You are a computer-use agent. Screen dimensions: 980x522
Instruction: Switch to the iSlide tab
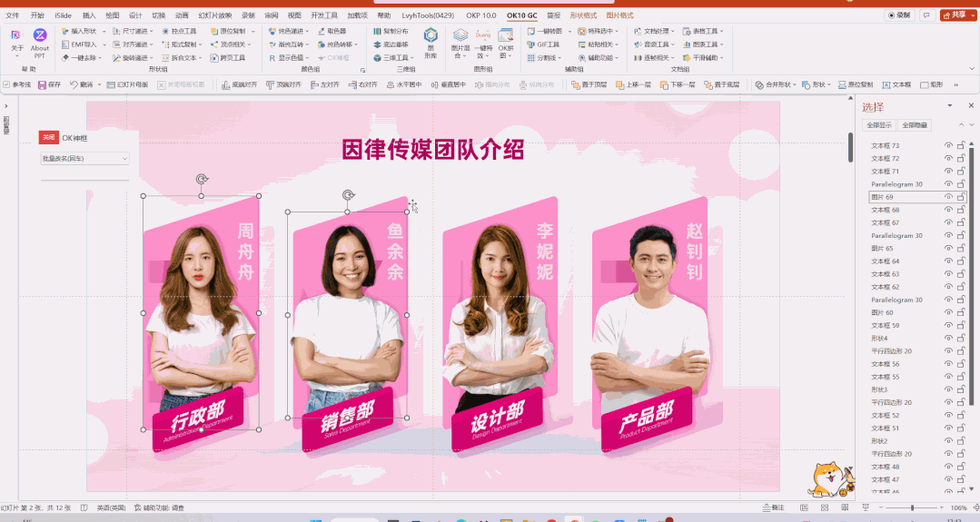(x=63, y=15)
